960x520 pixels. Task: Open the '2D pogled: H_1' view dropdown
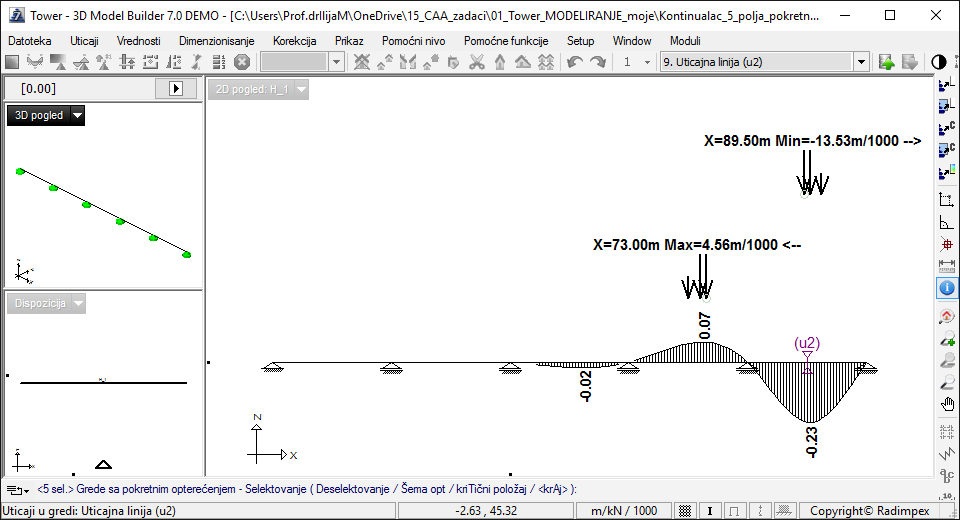tap(301, 89)
